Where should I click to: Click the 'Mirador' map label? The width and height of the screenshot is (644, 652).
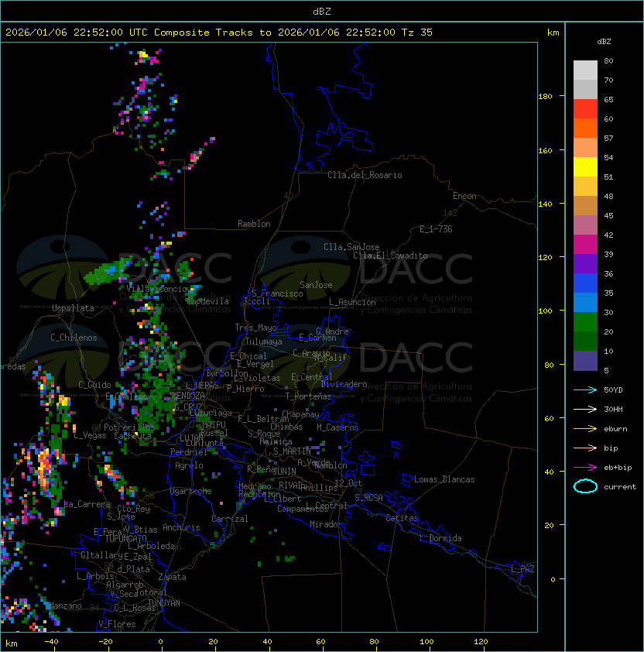(x=326, y=524)
